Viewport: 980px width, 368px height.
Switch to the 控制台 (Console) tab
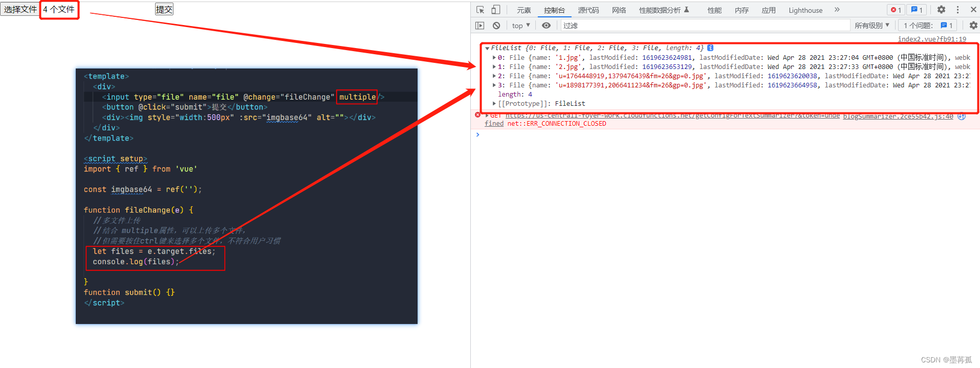(554, 10)
